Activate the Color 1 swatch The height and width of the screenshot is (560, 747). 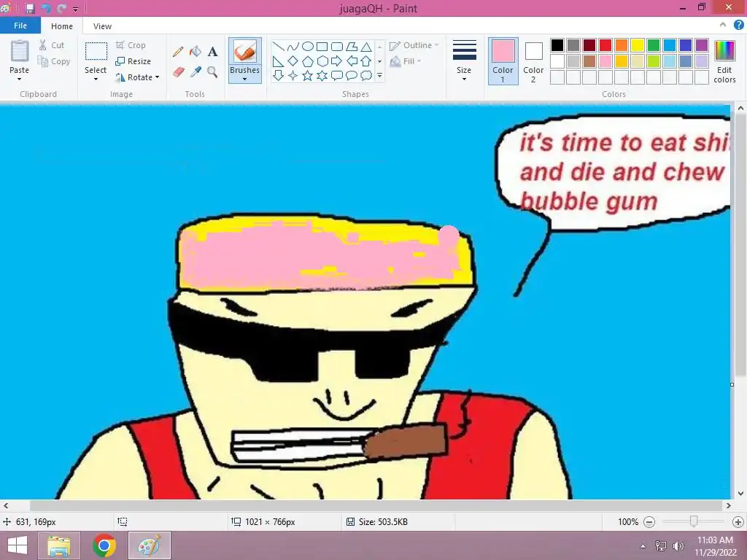coord(503,61)
